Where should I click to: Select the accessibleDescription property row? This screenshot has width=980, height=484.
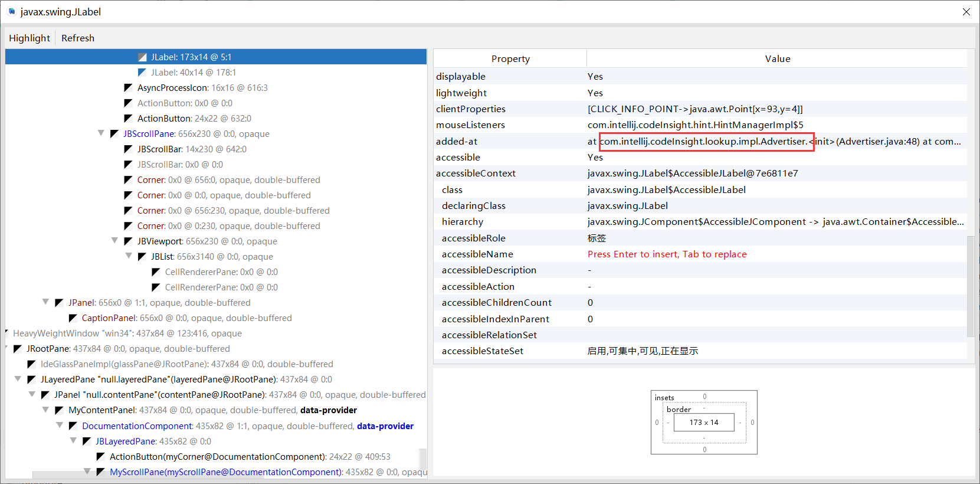[x=700, y=270]
